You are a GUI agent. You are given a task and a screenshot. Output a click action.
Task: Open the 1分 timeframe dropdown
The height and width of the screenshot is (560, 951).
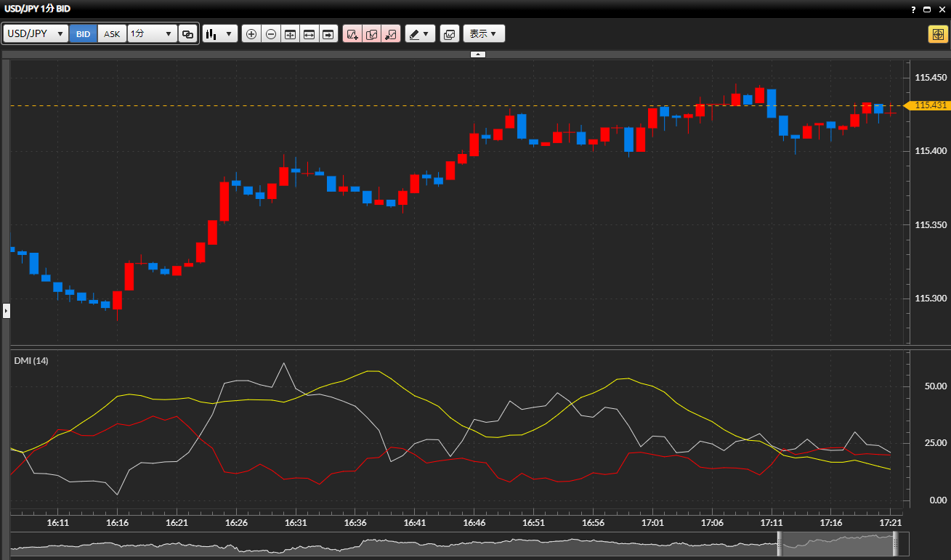152,34
